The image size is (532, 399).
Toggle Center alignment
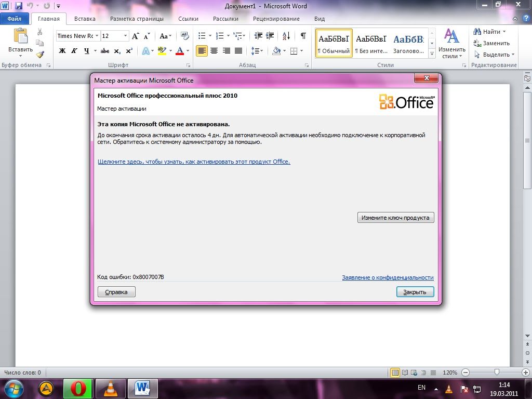(x=214, y=51)
